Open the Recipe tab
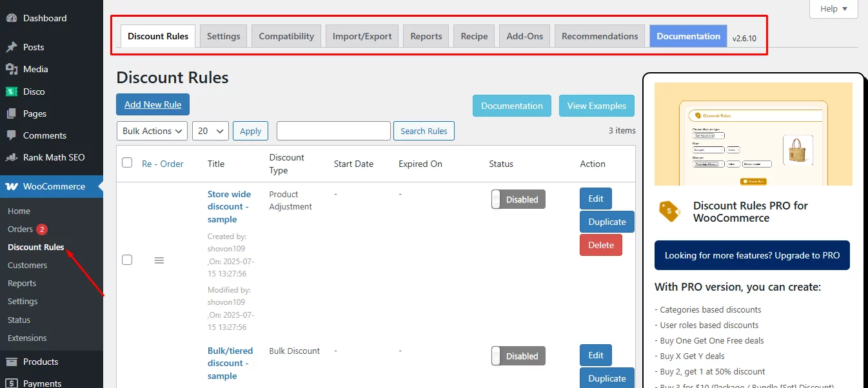Screen dimensions: 868x388 (x=474, y=36)
